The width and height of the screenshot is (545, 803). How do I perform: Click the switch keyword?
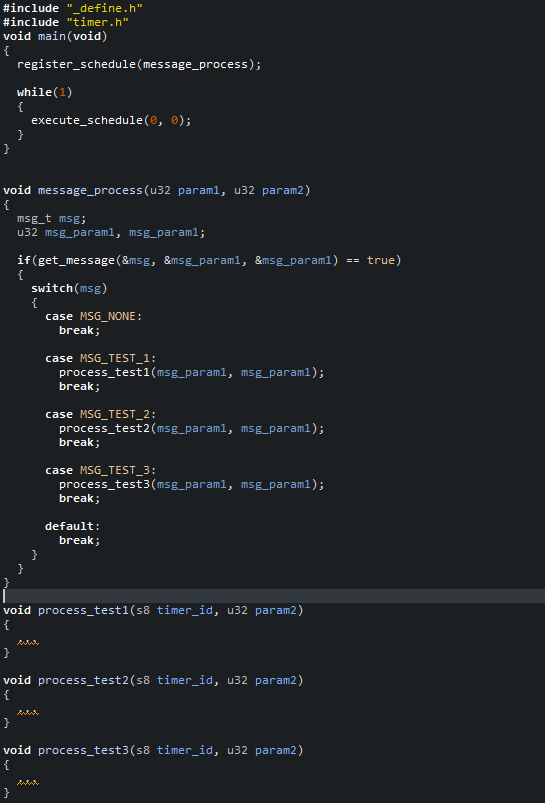[52, 288]
